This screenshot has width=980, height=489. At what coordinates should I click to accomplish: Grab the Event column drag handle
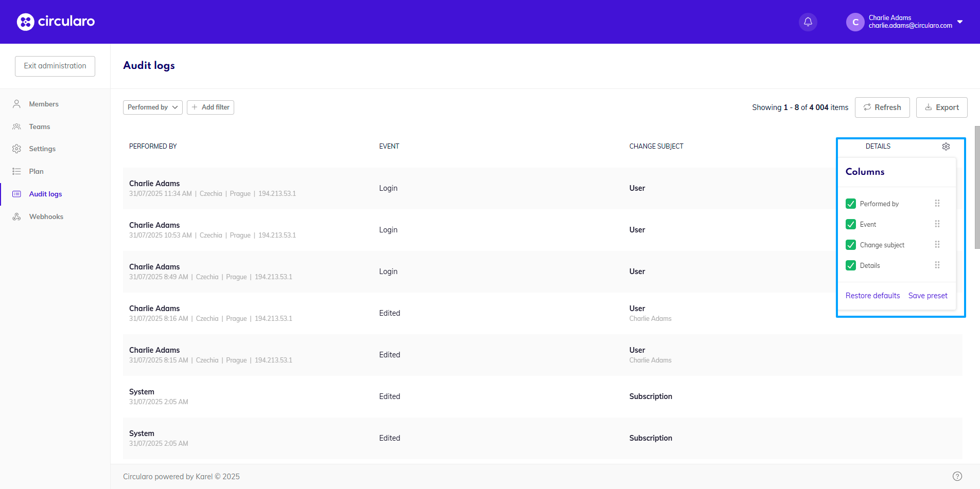pyautogui.click(x=937, y=224)
